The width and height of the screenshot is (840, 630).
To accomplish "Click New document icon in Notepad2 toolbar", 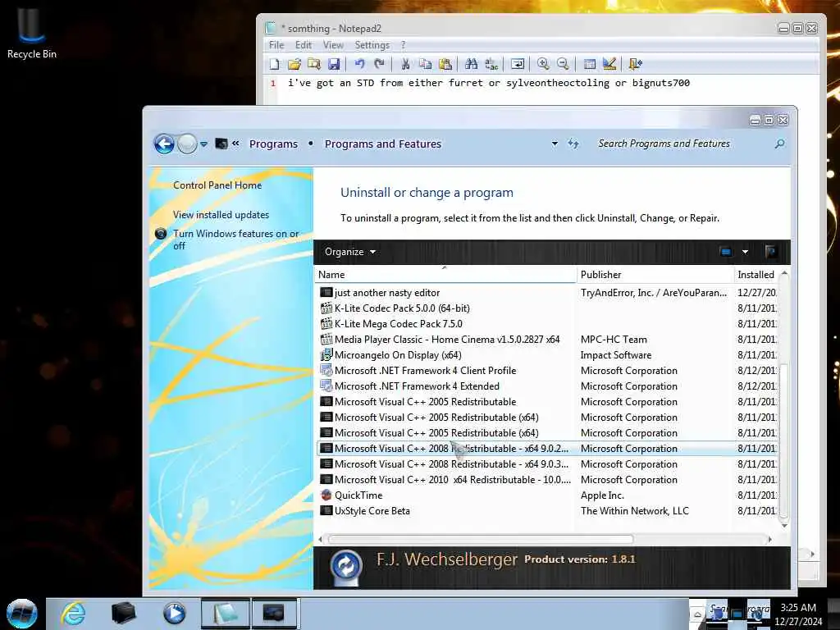I will 274,64.
